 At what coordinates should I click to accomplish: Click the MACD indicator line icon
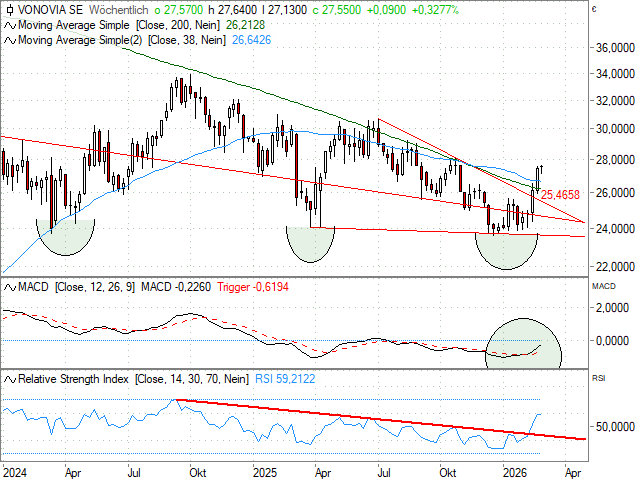coord(9,288)
